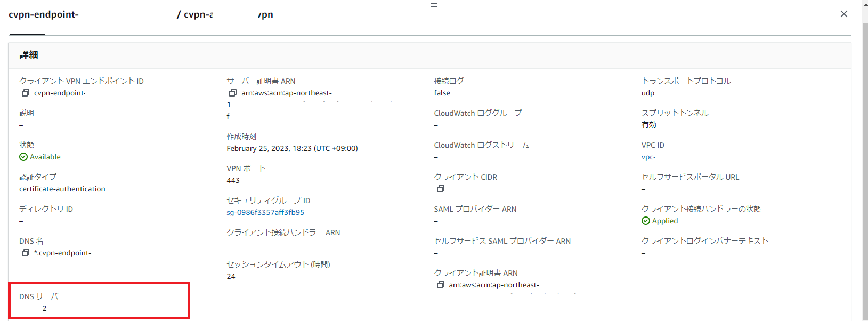Click the VPN port value 443

tap(233, 181)
